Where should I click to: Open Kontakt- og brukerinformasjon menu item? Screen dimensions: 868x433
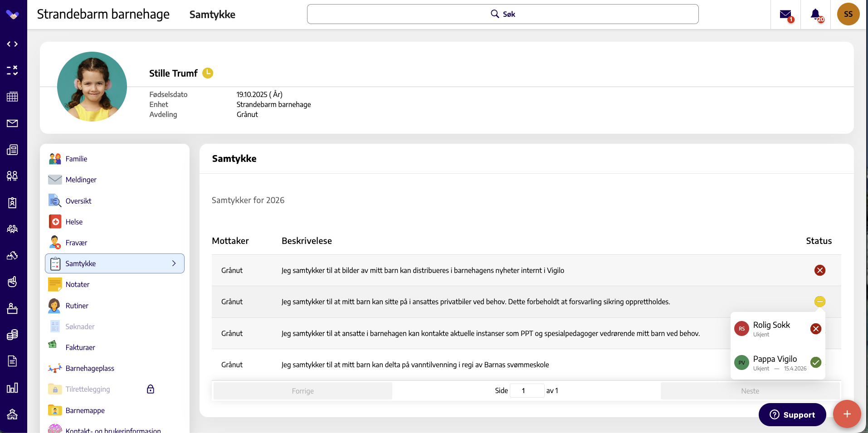click(115, 430)
